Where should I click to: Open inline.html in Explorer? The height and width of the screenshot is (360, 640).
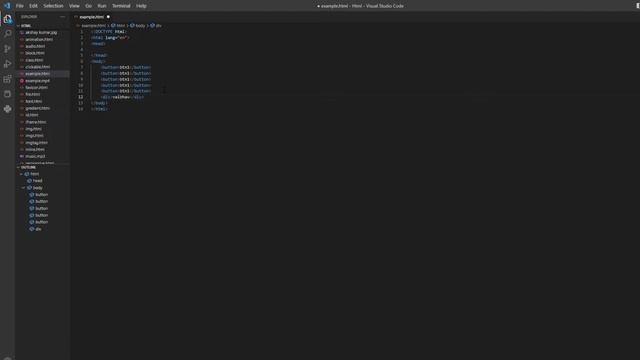point(35,149)
